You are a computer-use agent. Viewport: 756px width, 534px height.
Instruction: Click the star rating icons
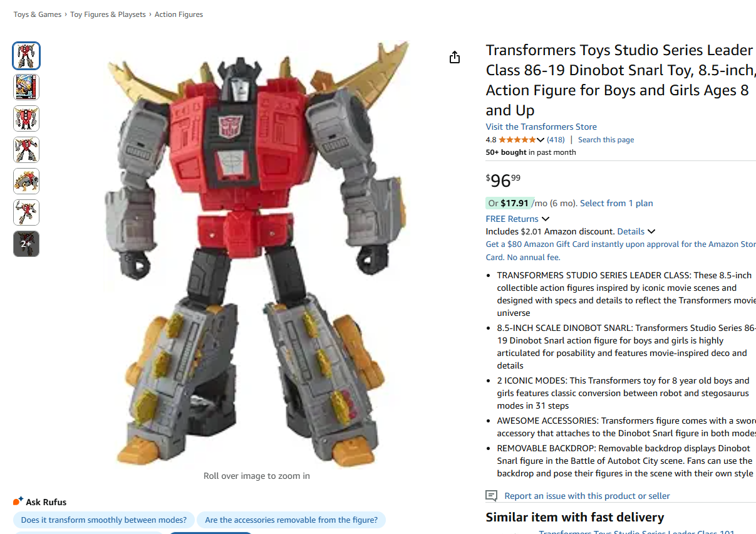coord(517,140)
